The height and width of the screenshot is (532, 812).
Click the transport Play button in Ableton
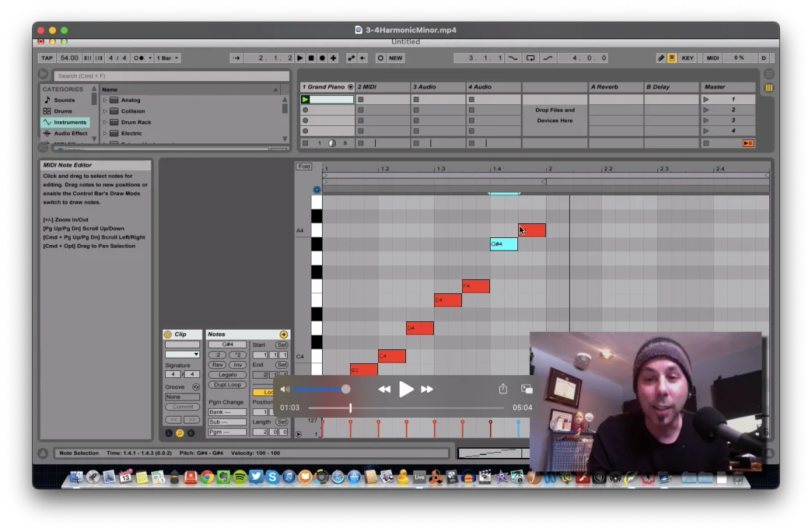[300, 58]
